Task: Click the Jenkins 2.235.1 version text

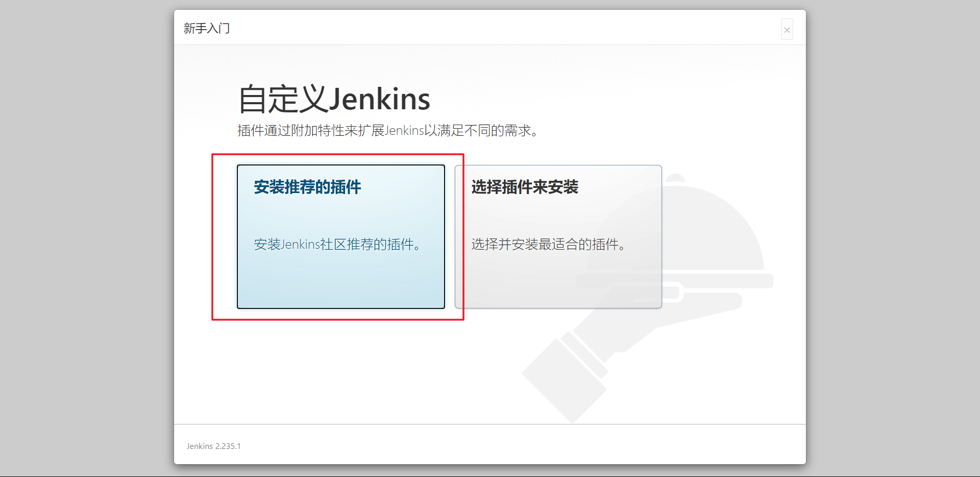Action: click(213, 446)
